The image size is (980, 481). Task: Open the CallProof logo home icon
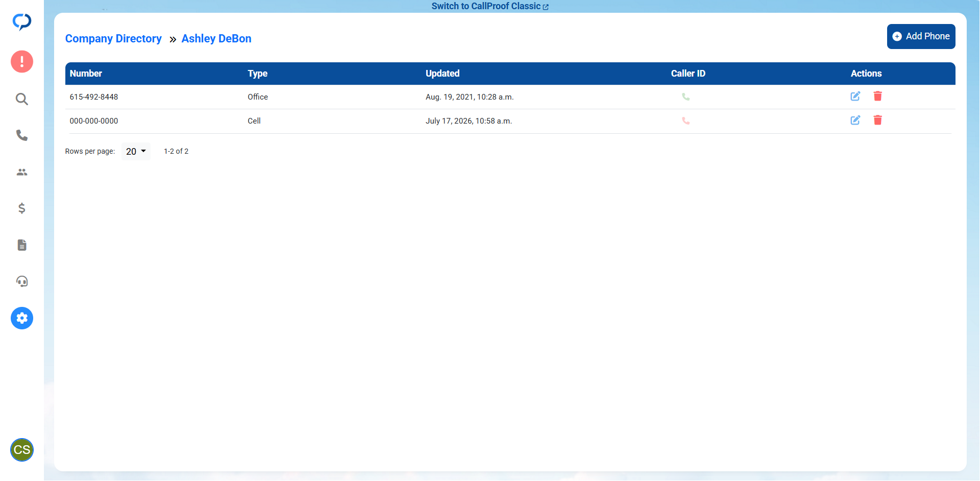pyautogui.click(x=22, y=22)
